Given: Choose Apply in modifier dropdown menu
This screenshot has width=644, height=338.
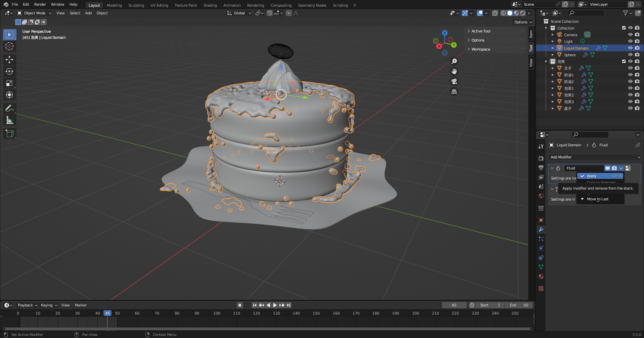Looking at the screenshot, I should click(600, 176).
